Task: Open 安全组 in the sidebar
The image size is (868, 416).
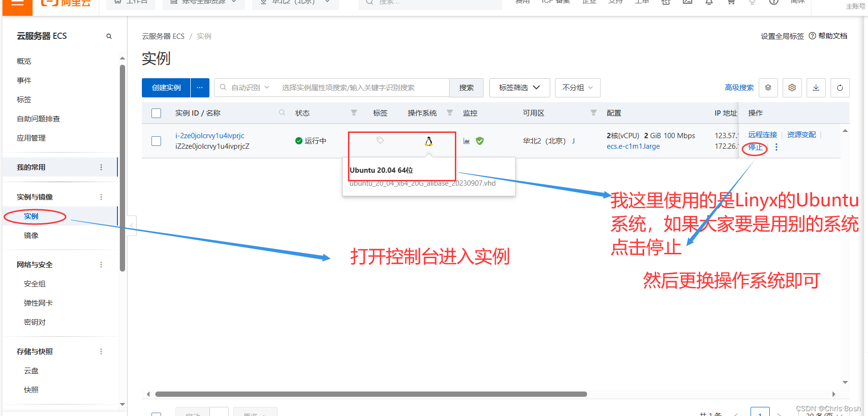Action: pos(35,284)
